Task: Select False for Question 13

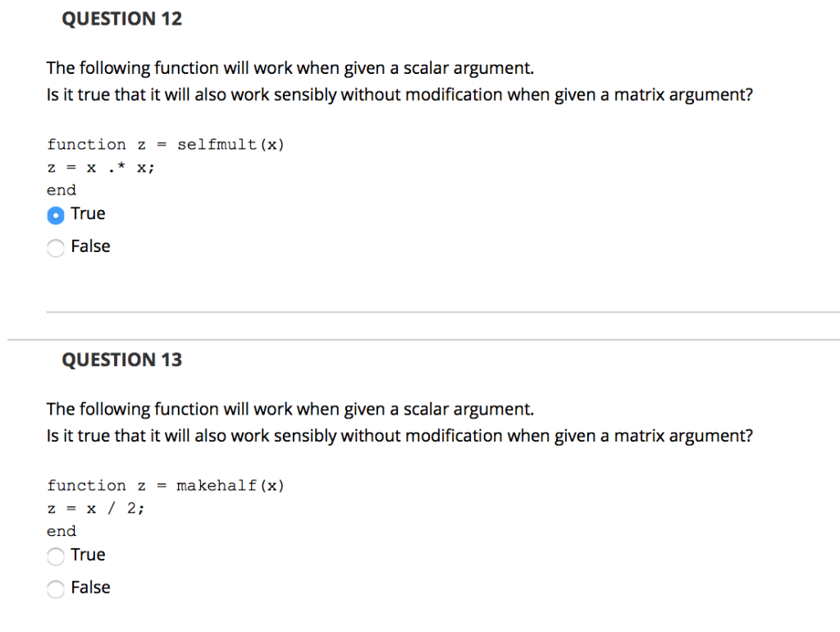Action: pyautogui.click(x=56, y=588)
